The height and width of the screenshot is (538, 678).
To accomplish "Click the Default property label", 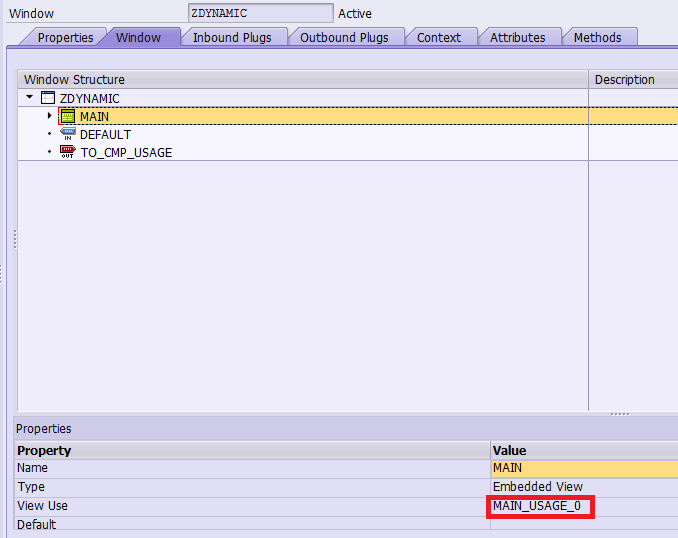I will tap(36, 525).
